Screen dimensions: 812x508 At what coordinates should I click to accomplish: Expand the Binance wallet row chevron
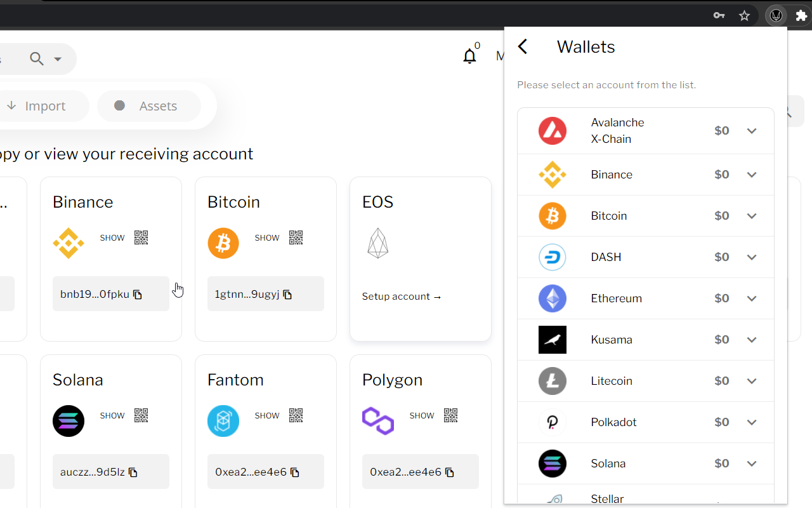[x=752, y=175]
